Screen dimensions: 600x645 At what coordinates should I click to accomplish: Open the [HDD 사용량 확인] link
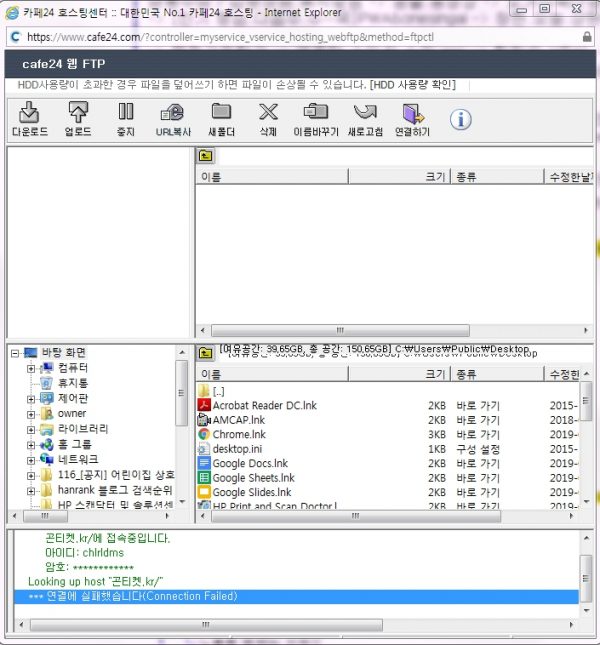412,85
